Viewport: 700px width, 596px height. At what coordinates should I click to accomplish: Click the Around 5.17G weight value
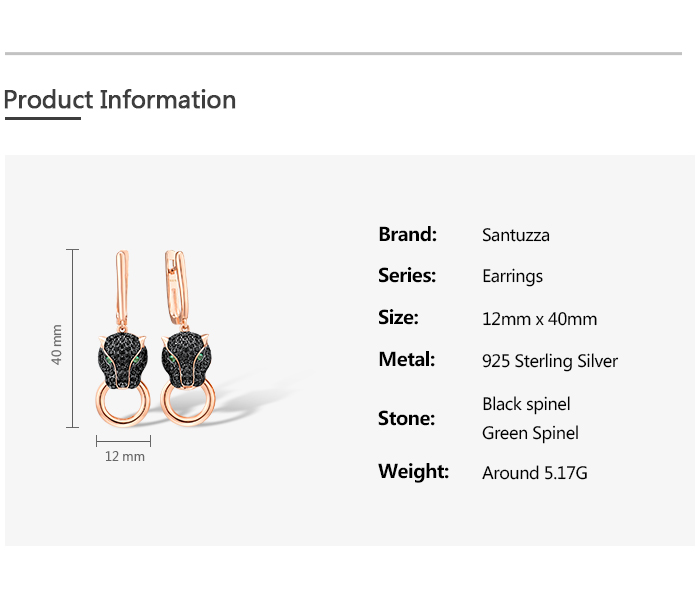[x=534, y=472]
